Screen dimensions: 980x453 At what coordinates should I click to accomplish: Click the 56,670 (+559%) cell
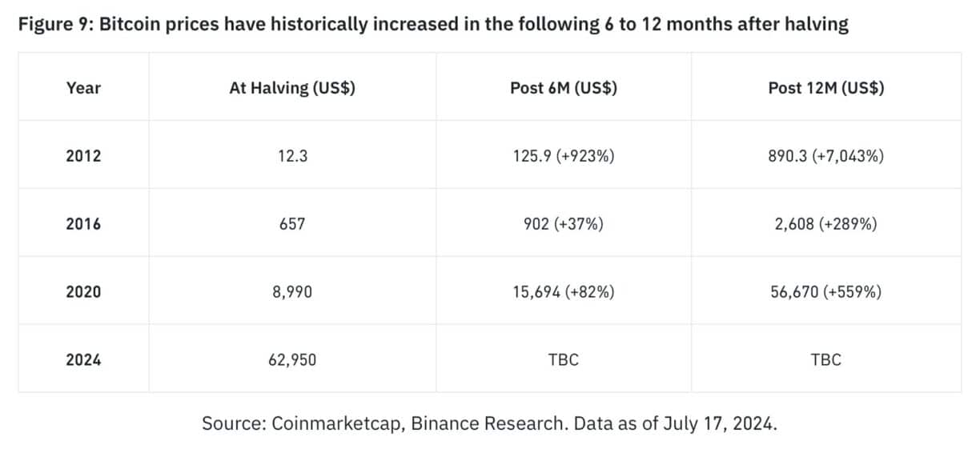[825, 292]
